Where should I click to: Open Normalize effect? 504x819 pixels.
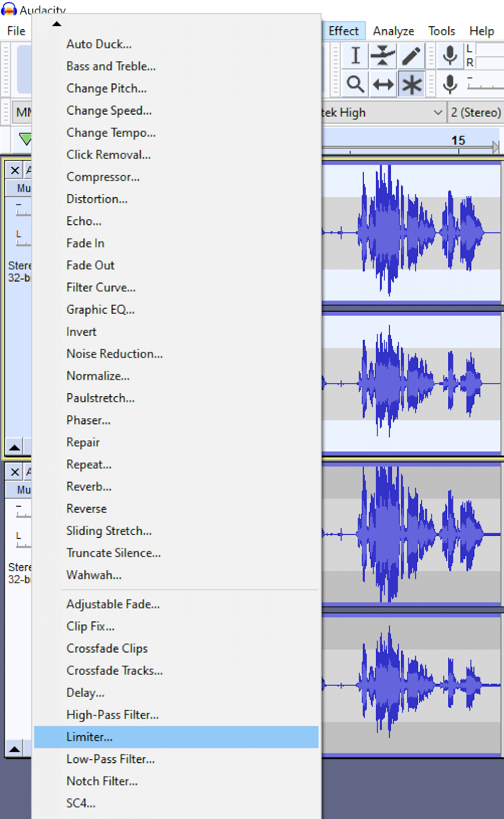coord(177,376)
